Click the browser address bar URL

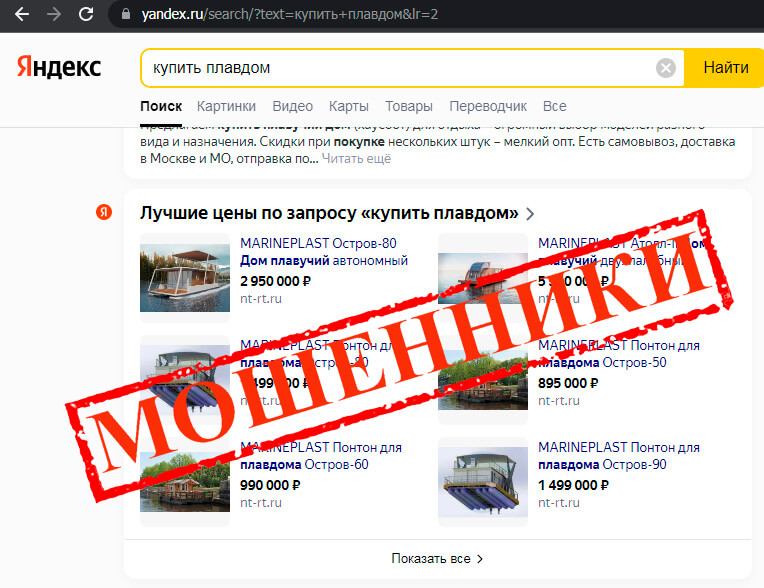(289, 14)
